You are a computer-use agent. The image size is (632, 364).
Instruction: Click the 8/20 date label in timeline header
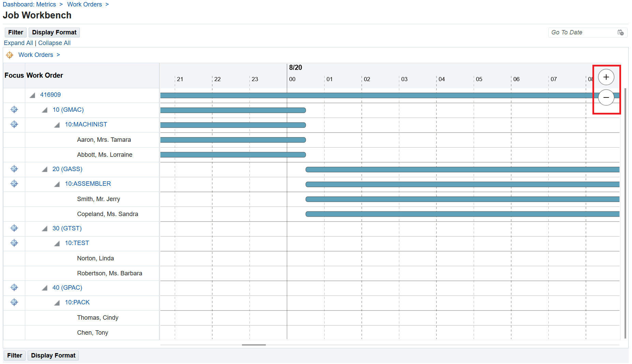[296, 67]
